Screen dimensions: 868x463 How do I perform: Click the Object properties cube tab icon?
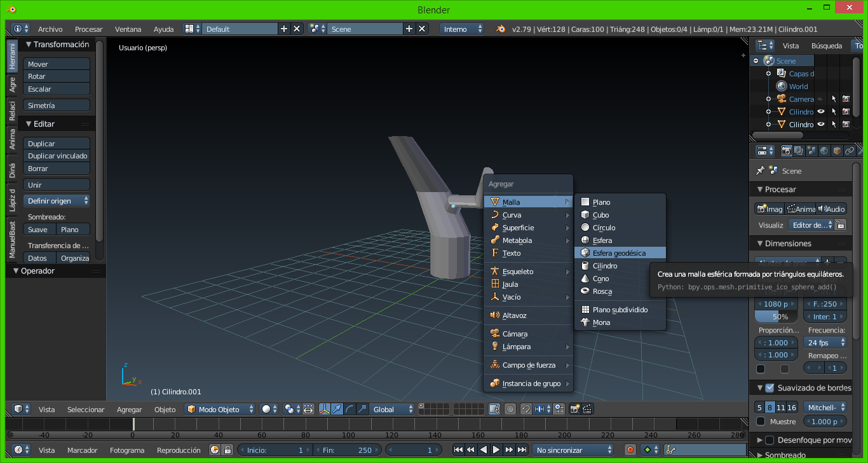pos(837,151)
